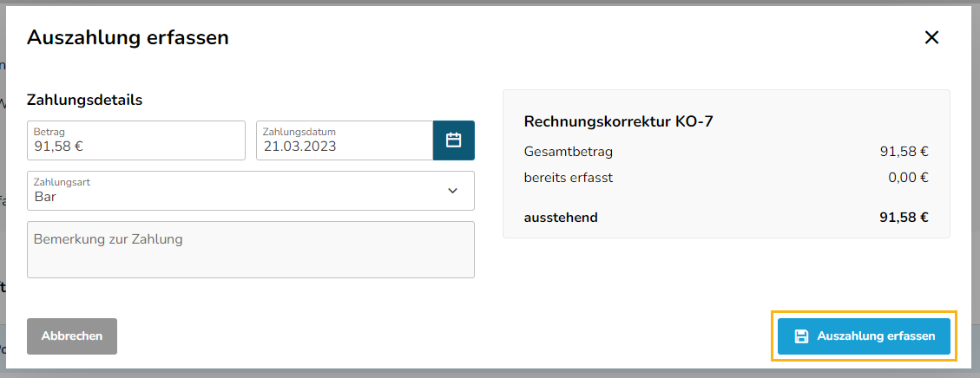Click the Rechnungskorrektur KO-7 heading
980x378 pixels.
tap(619, 121)
